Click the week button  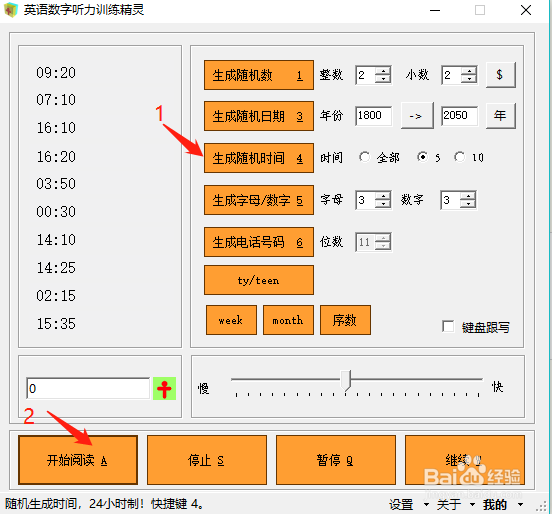coord(231,320)
